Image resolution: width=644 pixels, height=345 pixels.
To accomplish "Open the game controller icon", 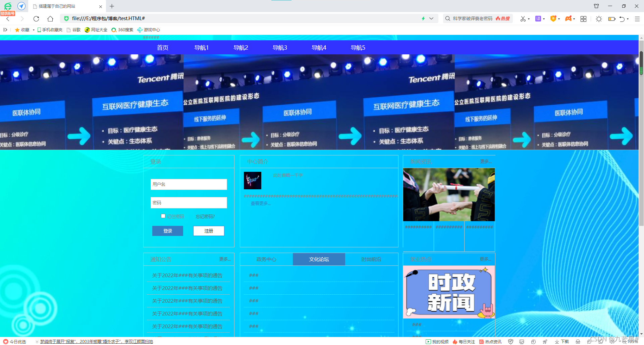I will coord(568,19).
